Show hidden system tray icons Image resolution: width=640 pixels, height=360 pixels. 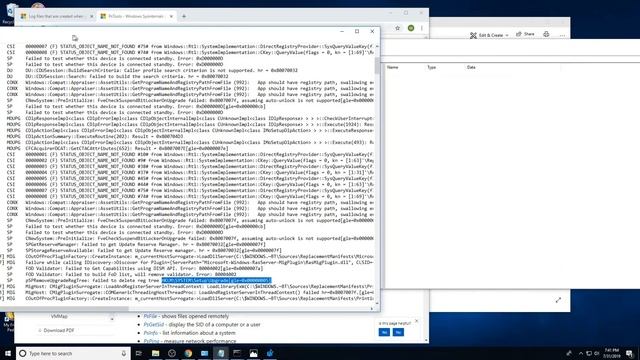tap(581, 353)
